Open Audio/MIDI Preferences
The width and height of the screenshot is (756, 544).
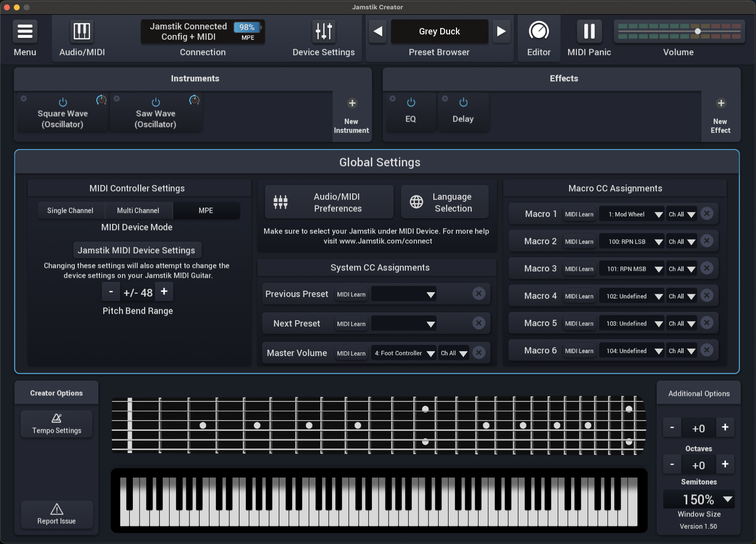pyautogui.click(x=329, y=202)
